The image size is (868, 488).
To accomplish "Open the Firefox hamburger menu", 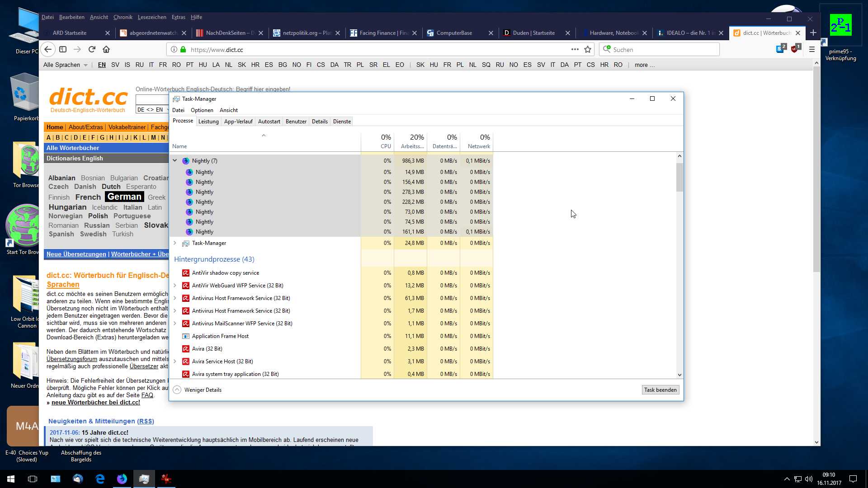I will [812, 50].
